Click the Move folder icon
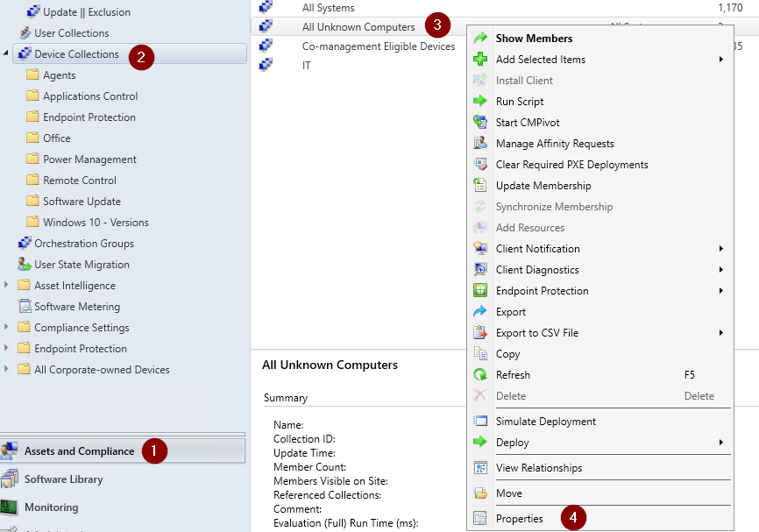759x532 pixels. 479,493
